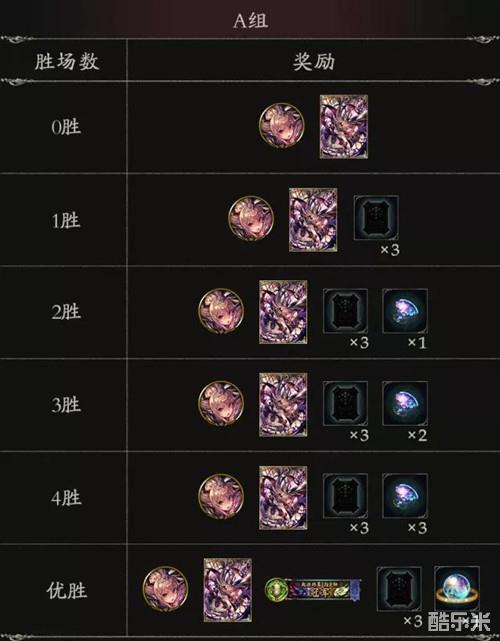Image resolution: width=500 pixels, height=641 pixels.
Task: Open the round emblem in 1胜 row
Action: pos(251,218)
